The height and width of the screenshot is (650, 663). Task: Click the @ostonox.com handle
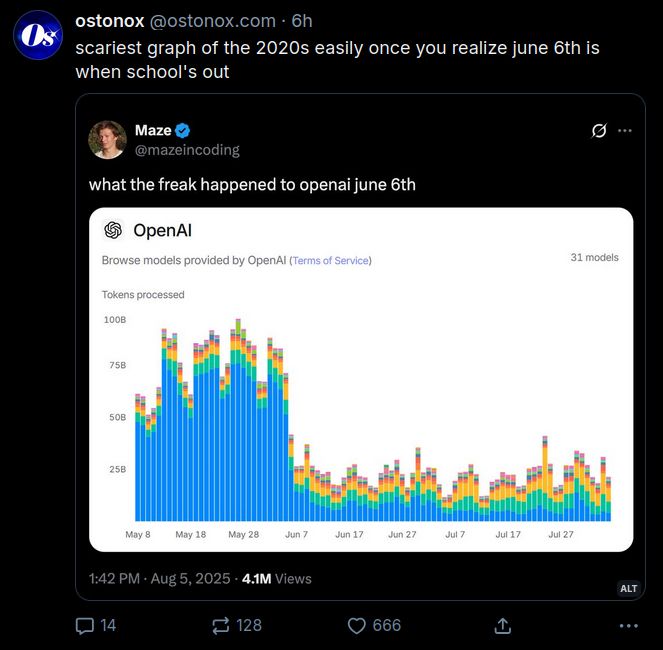[x=213, y=21]
